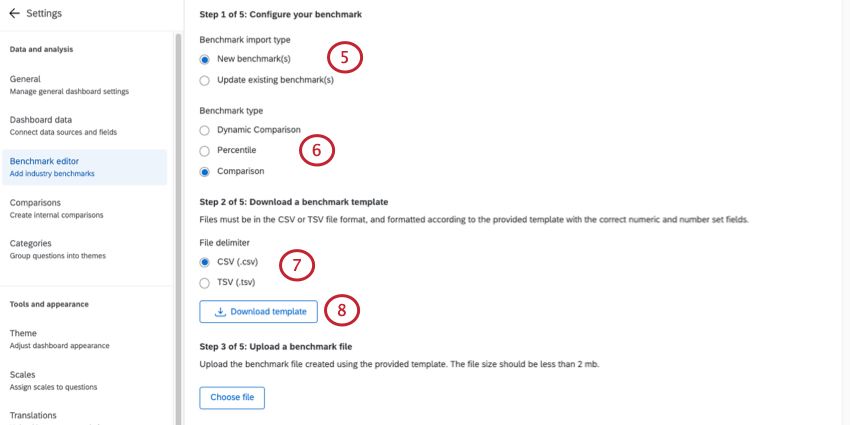The width and height of the screenshot is (850, 425).
Task: Go to Comparisons settings
Action: click(60, 208)
